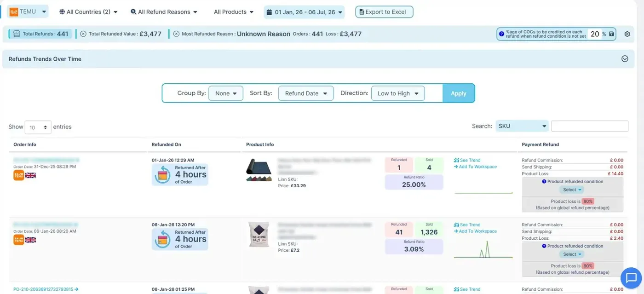Click 80% product loss badge in £14.40 row

coord(588,201)
